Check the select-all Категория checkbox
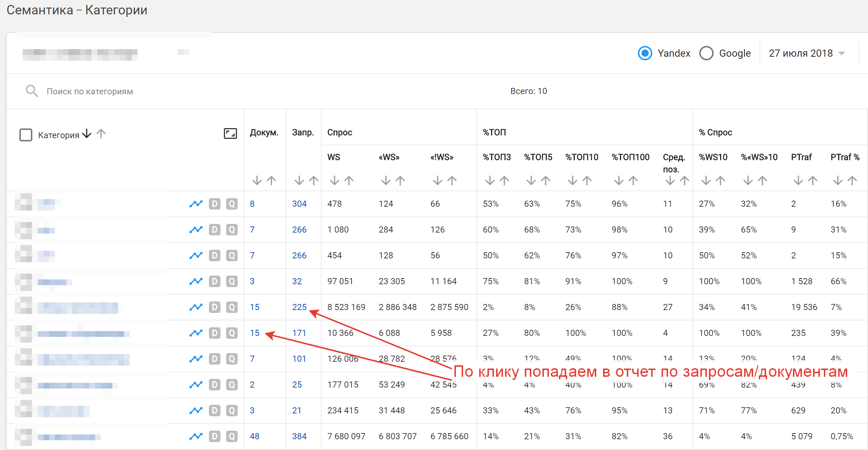Viewport: 868px width, 450px height. tap(26, 135)
